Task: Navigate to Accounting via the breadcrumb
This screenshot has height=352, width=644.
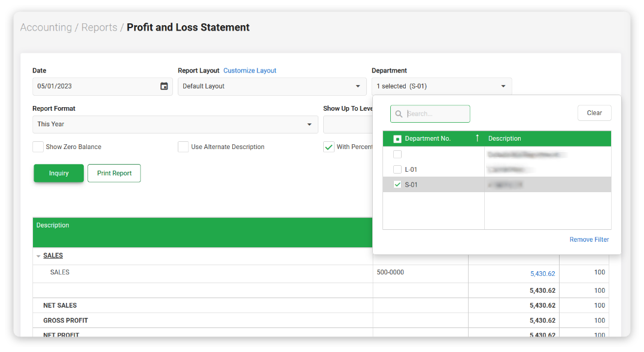Action: pos(46,27)
